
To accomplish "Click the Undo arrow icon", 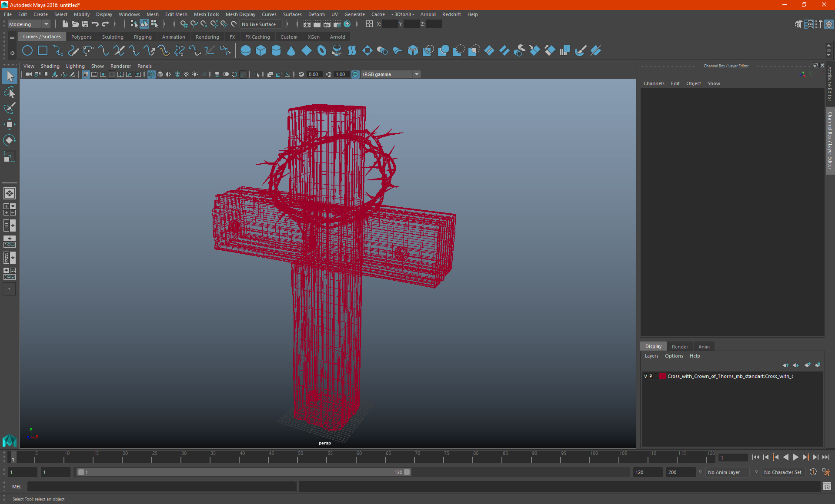I will [95, 24].
